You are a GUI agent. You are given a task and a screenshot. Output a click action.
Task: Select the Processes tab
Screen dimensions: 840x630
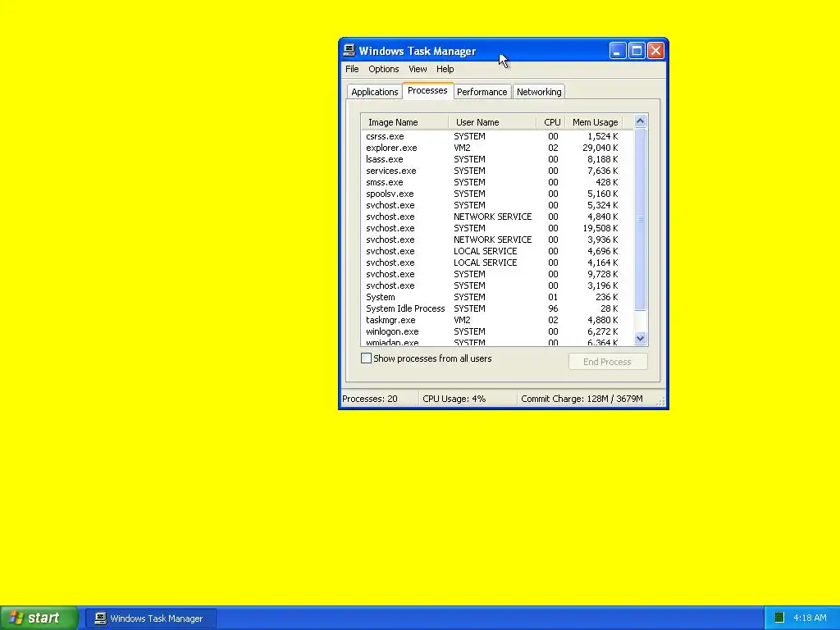(427, 90)
